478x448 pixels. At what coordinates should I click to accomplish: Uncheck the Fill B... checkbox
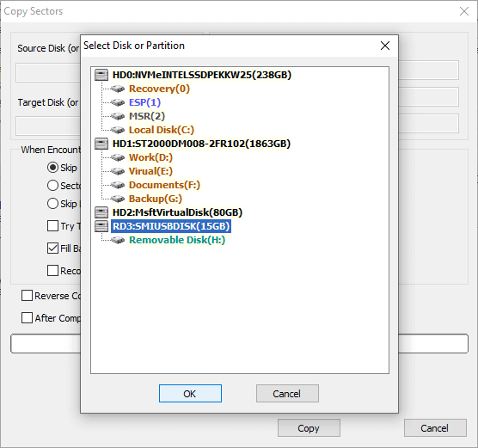tap(52, 249)
